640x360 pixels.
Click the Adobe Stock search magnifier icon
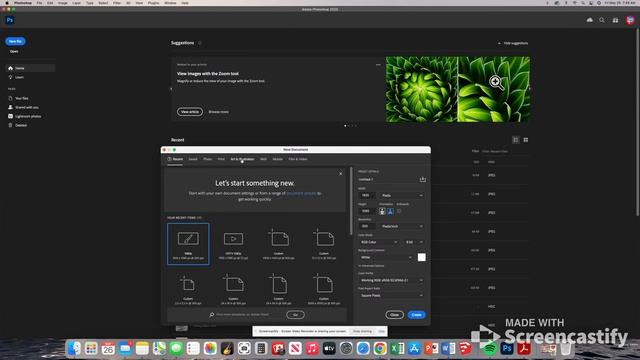(211, 315)
